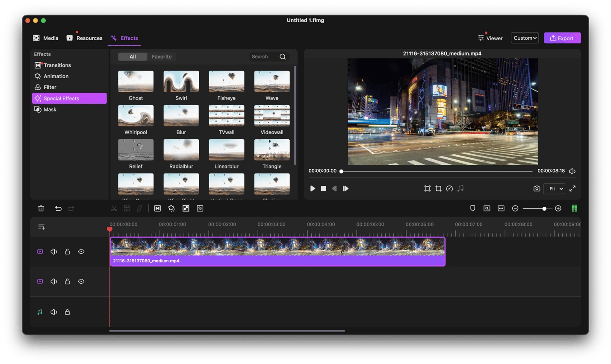Zoom out the timeline with the minus icon
Screen dimensions: 611x364
(515, 208)
